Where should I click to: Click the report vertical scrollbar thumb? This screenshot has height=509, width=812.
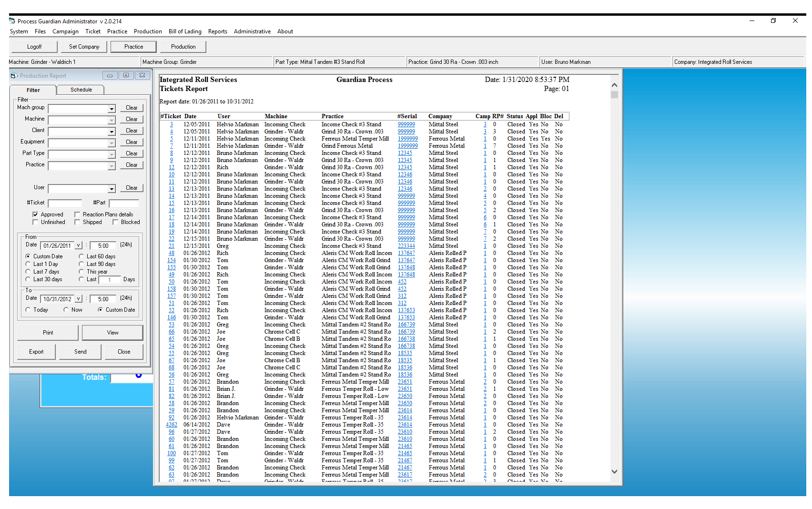coord(614,94)
